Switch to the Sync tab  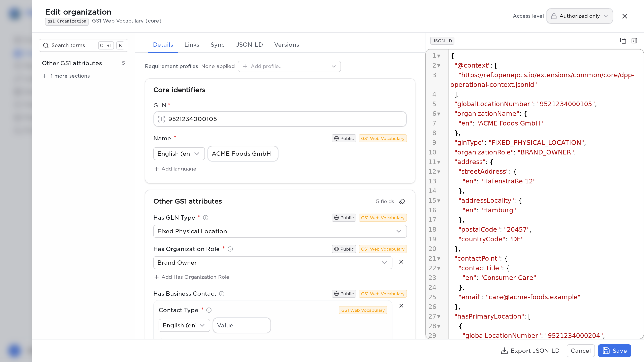(218, 45)
